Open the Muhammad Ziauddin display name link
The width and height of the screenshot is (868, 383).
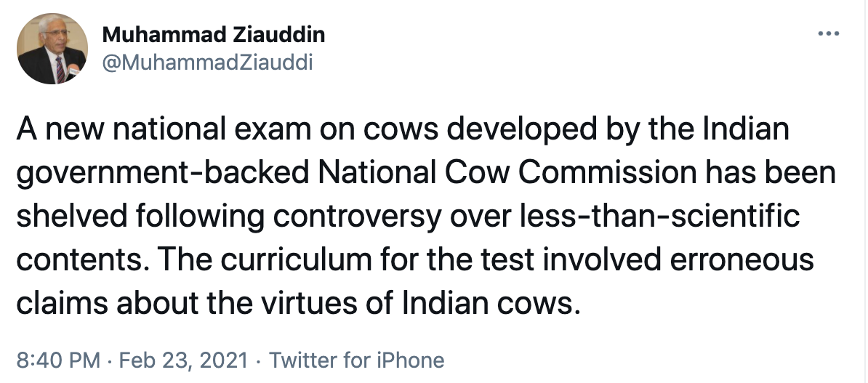coord(214,35)
